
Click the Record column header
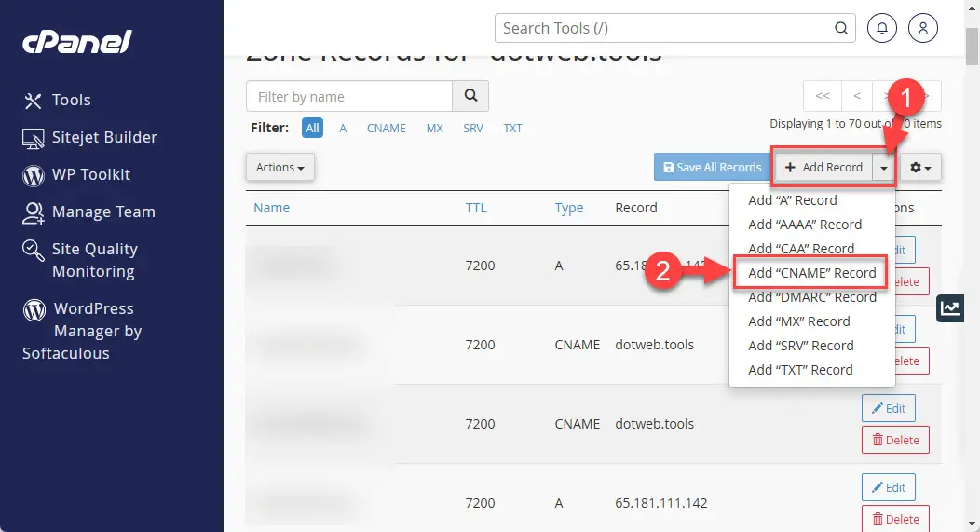click(x=635, y=208)
